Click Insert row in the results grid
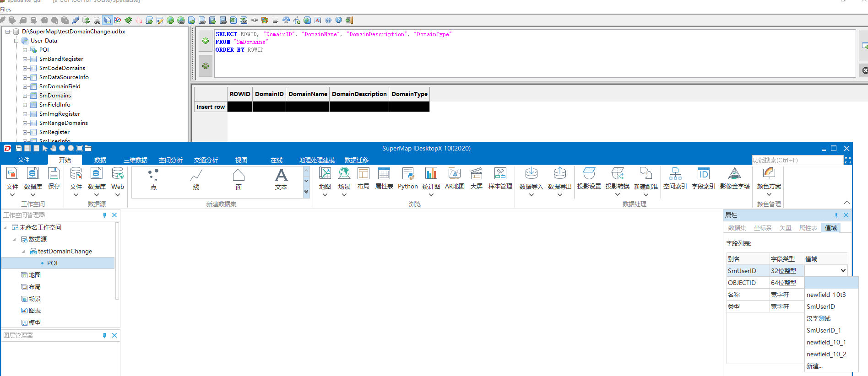Viewport: 868px width, 376px height. point(211,107)
